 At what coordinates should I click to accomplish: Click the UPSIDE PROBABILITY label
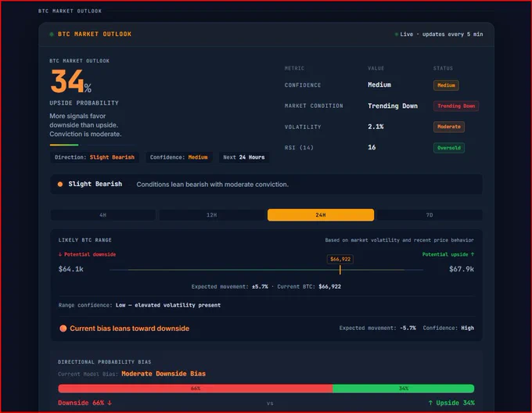click(84, 103)
